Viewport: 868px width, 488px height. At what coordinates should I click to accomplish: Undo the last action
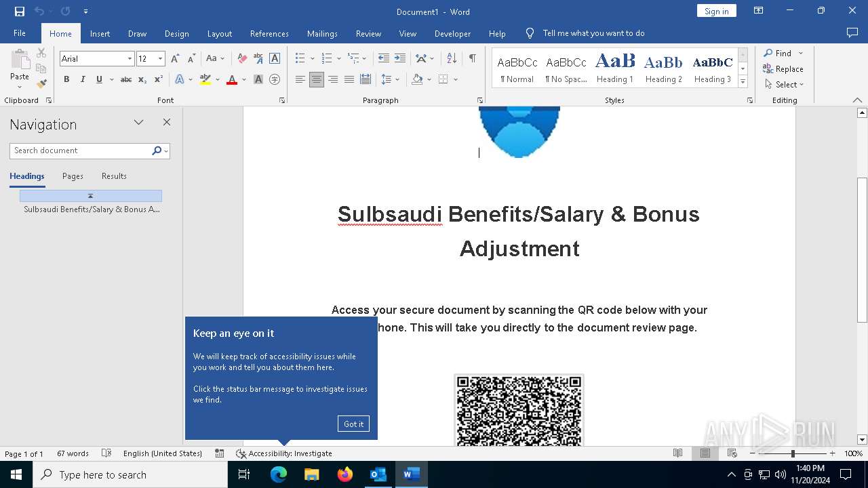[39, 12]
